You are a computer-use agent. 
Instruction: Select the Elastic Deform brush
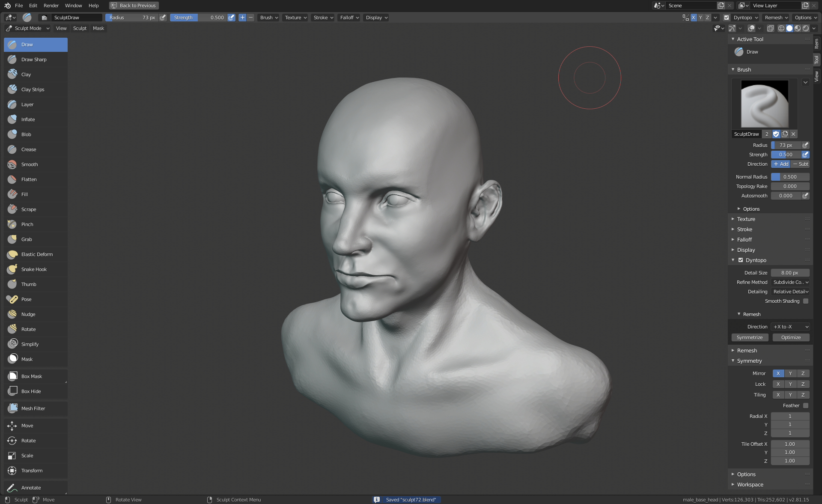tap(37, 254)
